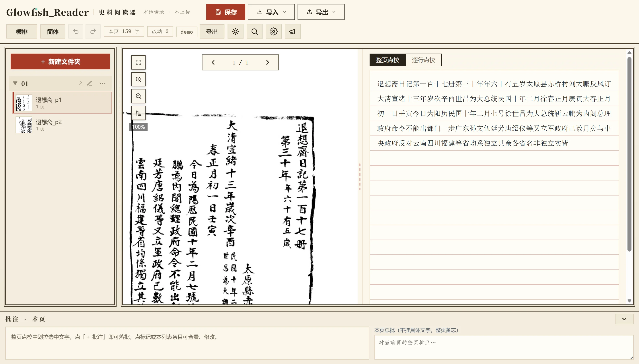Open the search magnifier tool
Viewport: 639px width, 364px height.
click(x=254, y=31)
